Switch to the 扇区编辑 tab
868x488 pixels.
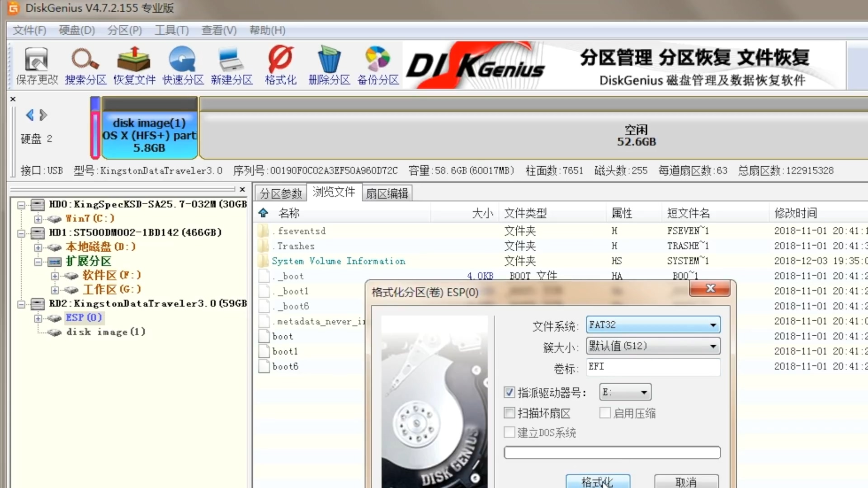click(x=387, y=192)
